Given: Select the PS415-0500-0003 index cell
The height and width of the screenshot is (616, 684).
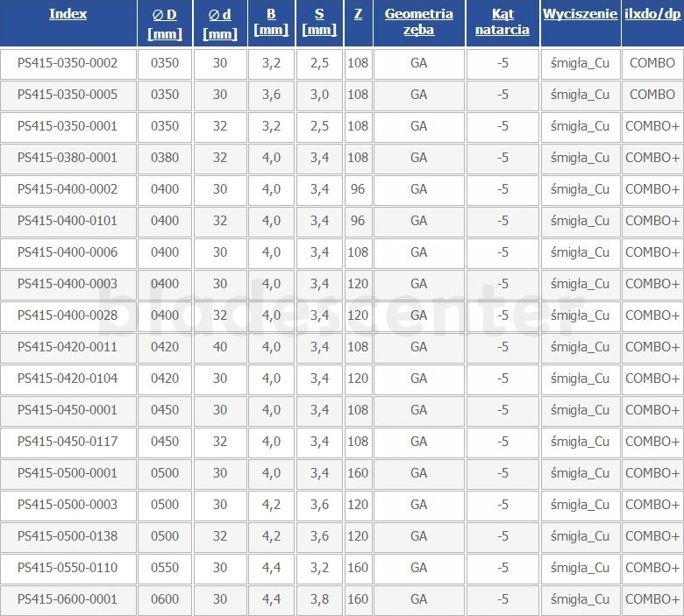Looking at the screenshot, I should tap(68, 505).
